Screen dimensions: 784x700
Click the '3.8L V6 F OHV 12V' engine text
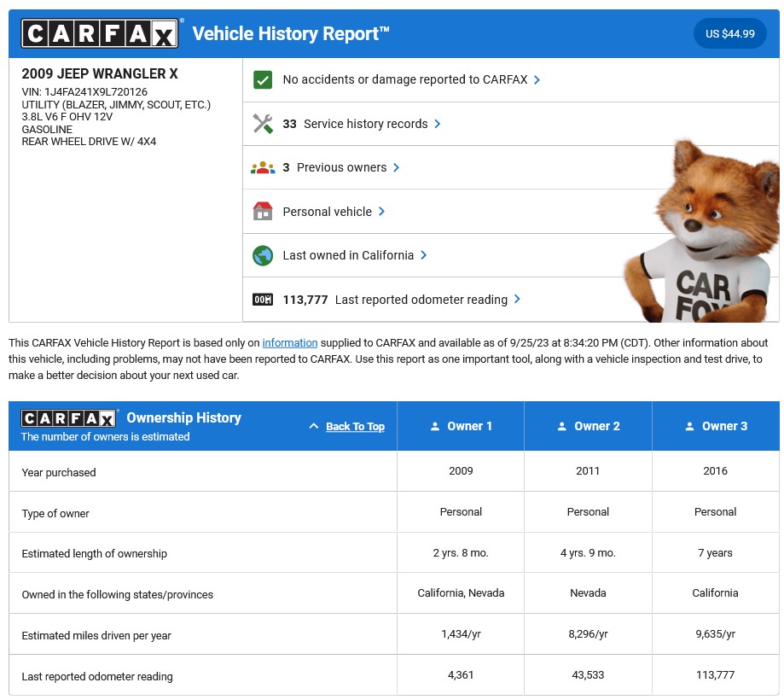67,117
